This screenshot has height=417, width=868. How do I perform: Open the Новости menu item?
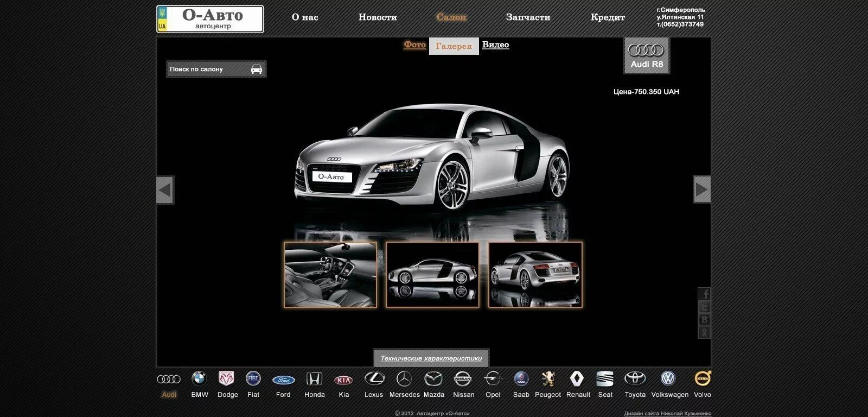[378, 17]
